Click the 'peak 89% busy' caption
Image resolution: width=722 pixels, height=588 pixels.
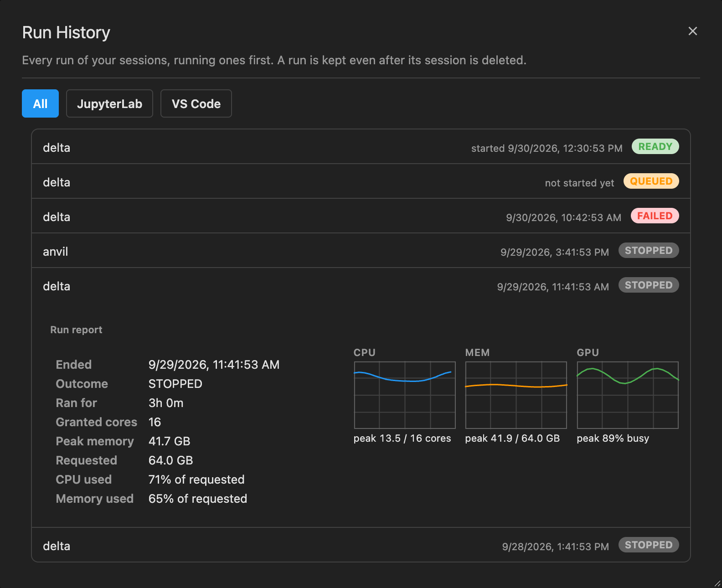click(x=613, y=438)
